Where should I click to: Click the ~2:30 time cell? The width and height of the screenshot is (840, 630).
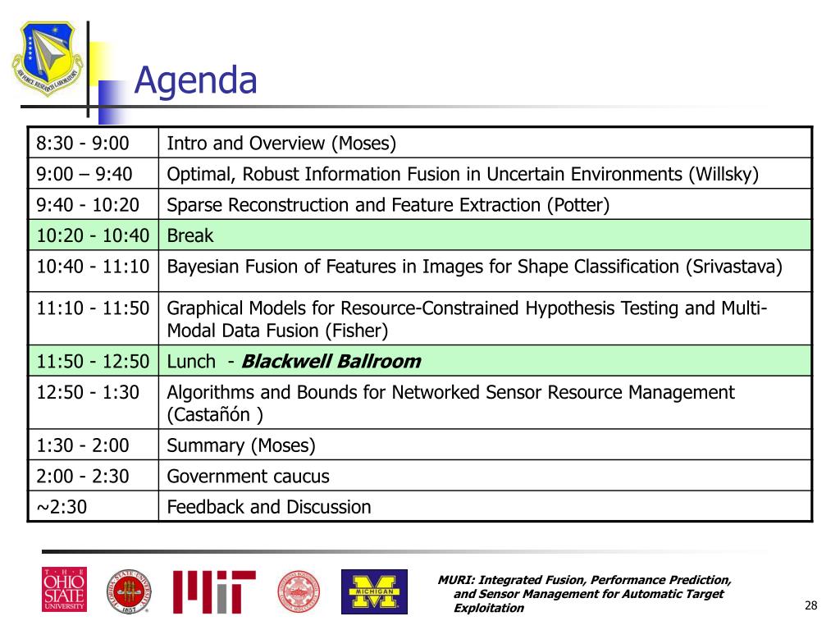[94, 505]
